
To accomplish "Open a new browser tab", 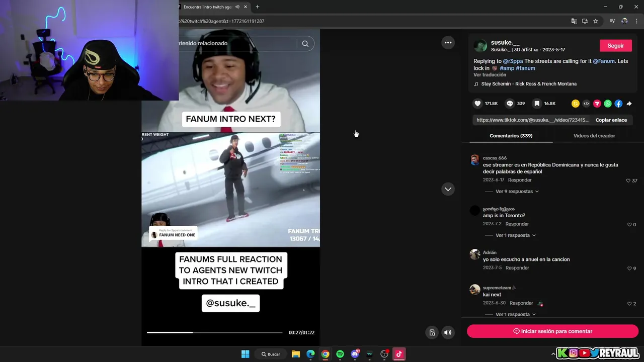I will point(258,7).
